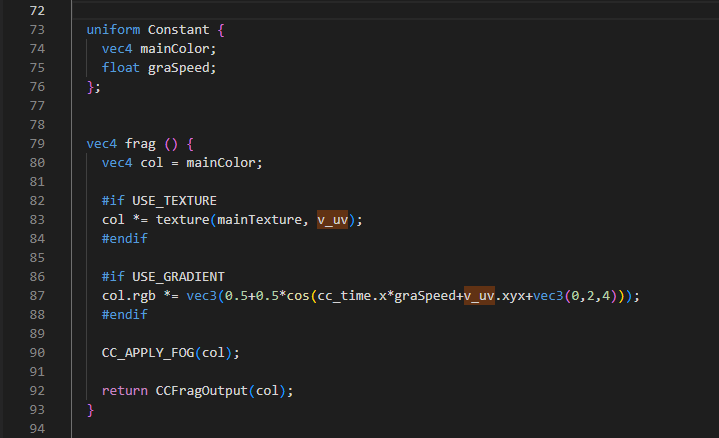
Task: Click the 'CCFragOutput' function call
Action: click(201, 391)
